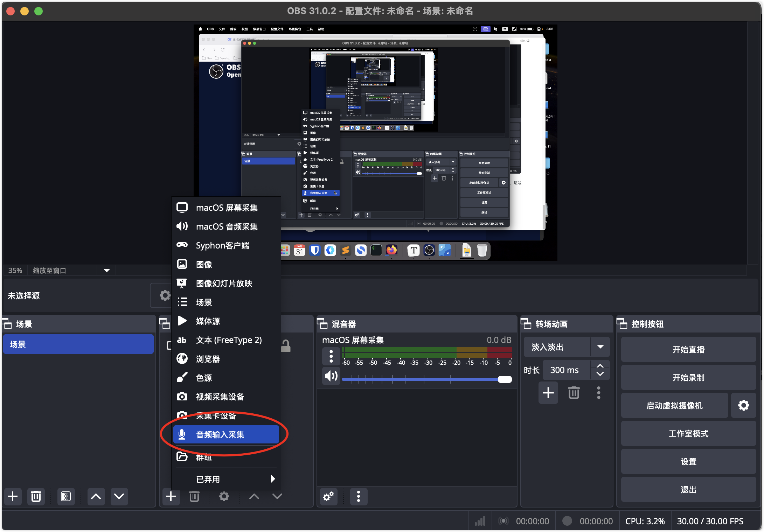The width and height of the screenshot is (764, 532).
Task: Open virtual camera settings gear
Action: pyautogui.click(x=744, y=405)
